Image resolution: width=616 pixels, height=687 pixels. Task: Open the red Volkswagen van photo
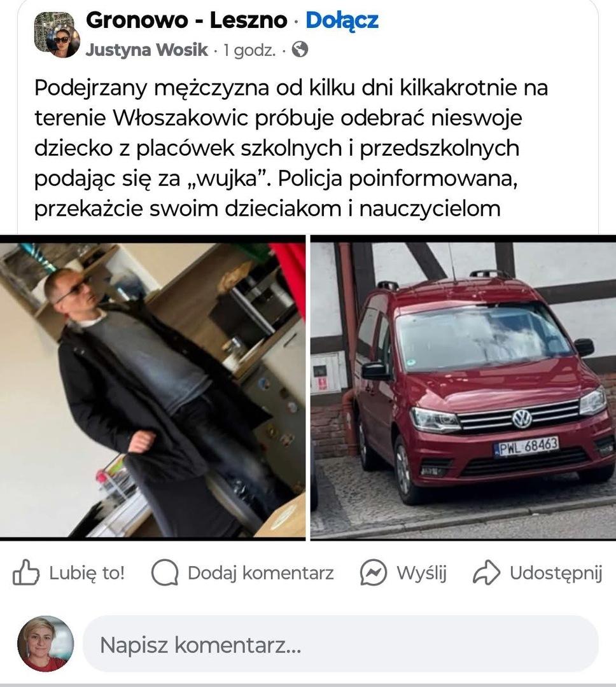tap(463, 387)
